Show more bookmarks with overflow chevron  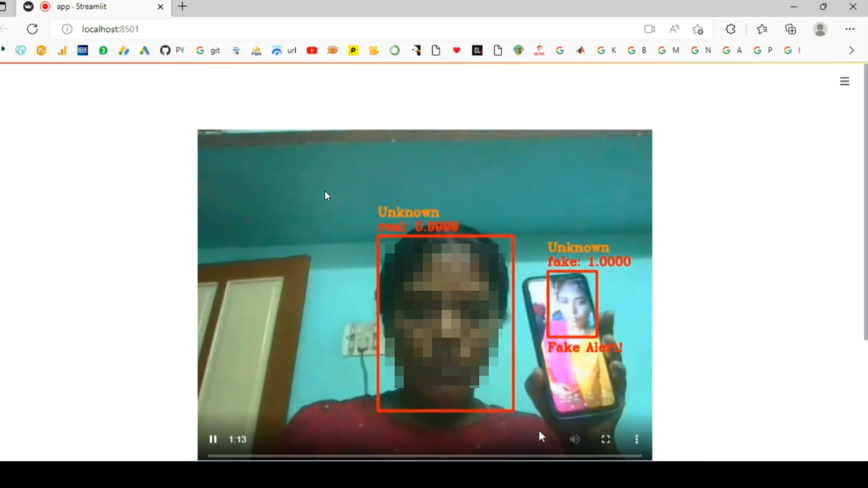coord(851,51)
